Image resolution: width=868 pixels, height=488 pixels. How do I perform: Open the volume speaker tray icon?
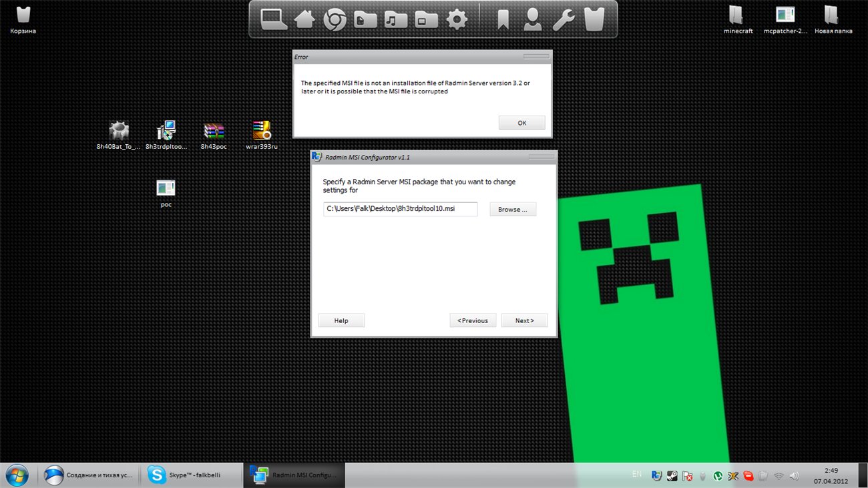(794, 476)
